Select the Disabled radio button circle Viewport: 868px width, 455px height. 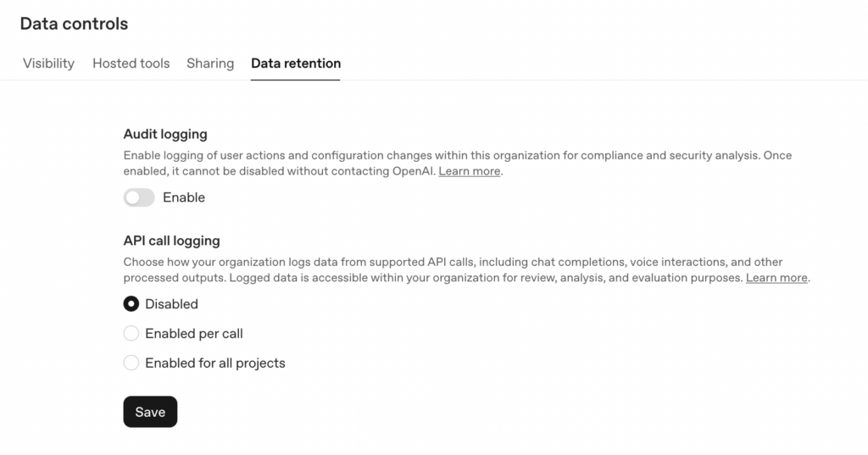point(131,304)
